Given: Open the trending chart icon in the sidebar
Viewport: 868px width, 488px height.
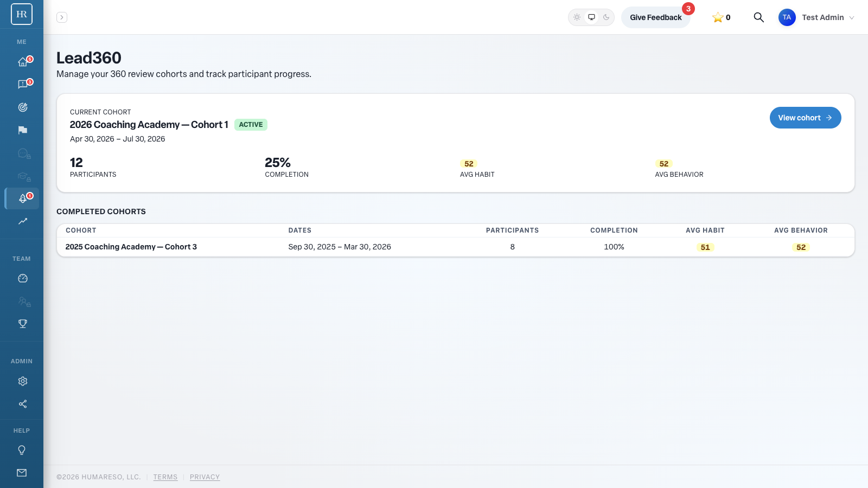Looking at the screenshot, I should [x=22, y=221].
